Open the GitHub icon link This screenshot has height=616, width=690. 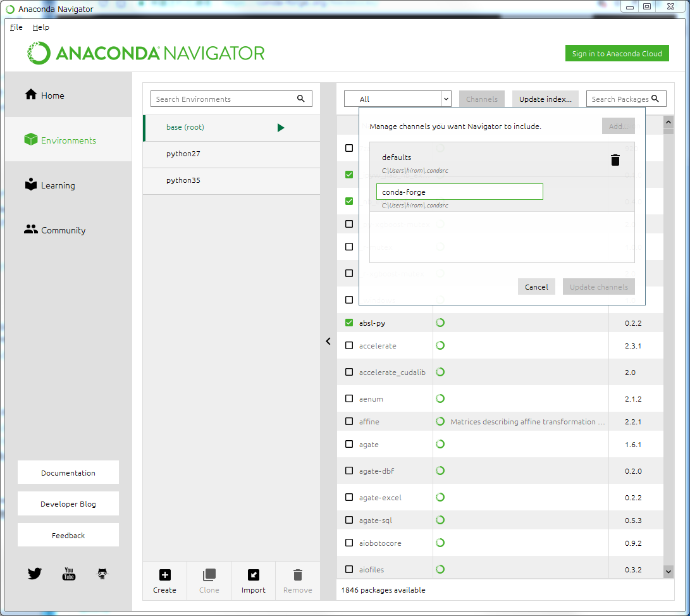click(x=102, y=574)
